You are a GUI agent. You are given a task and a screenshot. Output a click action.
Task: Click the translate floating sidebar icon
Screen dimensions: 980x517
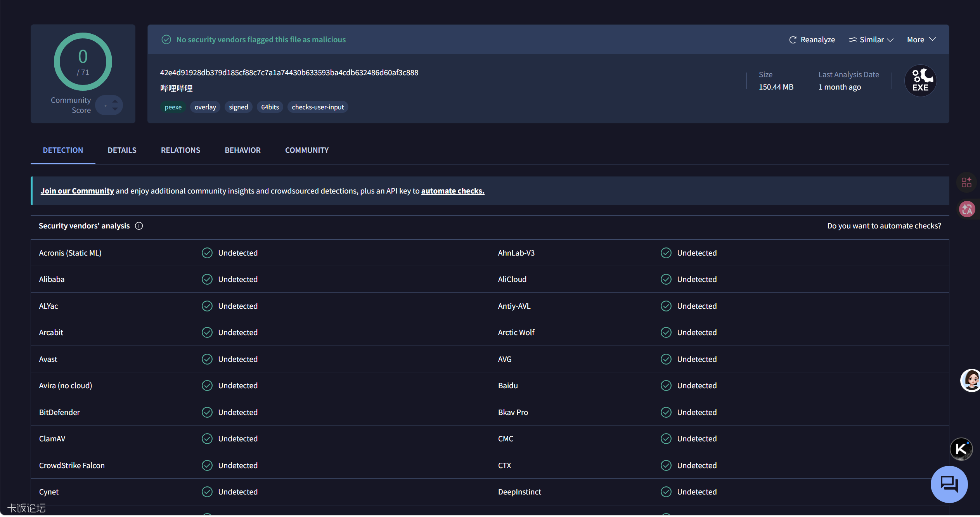[967, 209]
